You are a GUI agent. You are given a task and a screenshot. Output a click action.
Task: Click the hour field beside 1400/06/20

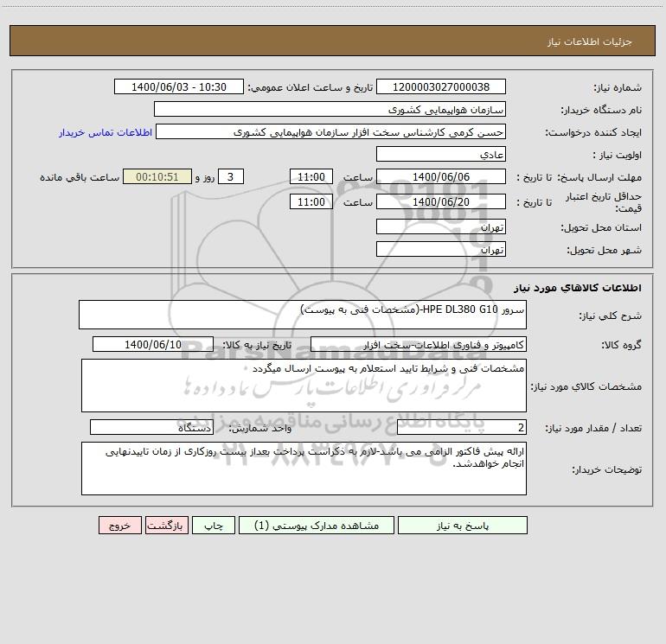[x=311, y=201]
